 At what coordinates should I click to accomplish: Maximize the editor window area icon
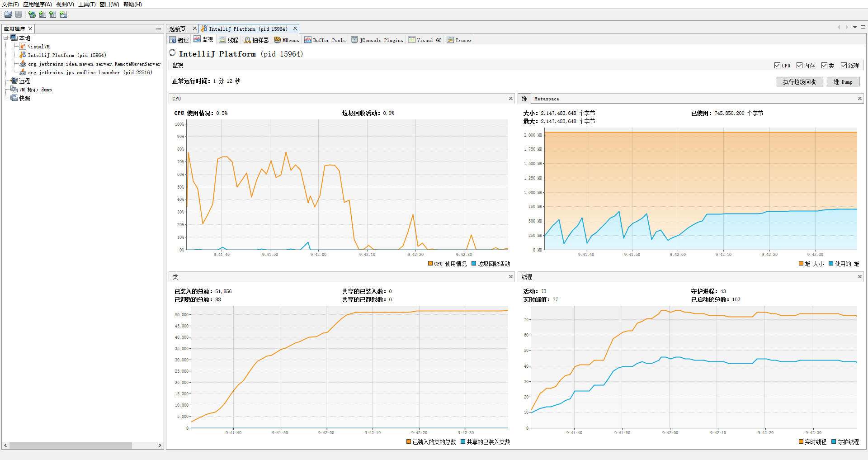[863, 27]
